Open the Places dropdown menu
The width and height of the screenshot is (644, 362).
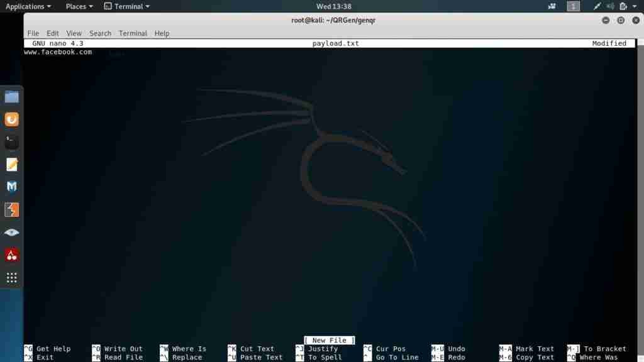click(x=79, y=6)
